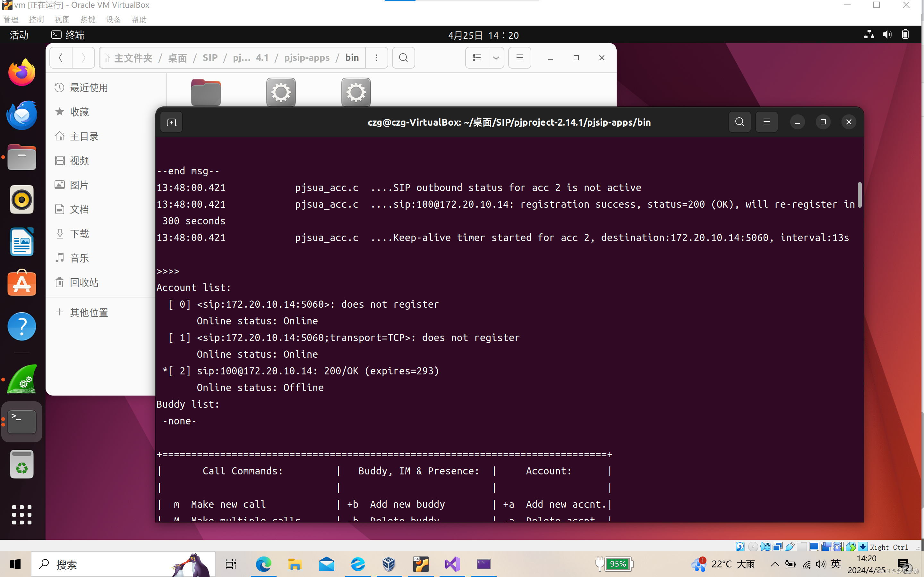
Task: Click the audio status icon in VirtualBox bar
Action: 766,547
